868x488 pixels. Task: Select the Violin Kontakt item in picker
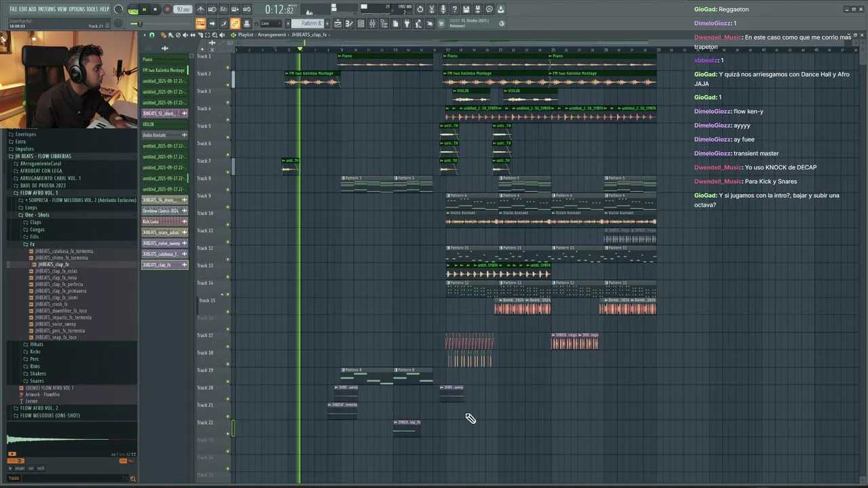(164, 135)
